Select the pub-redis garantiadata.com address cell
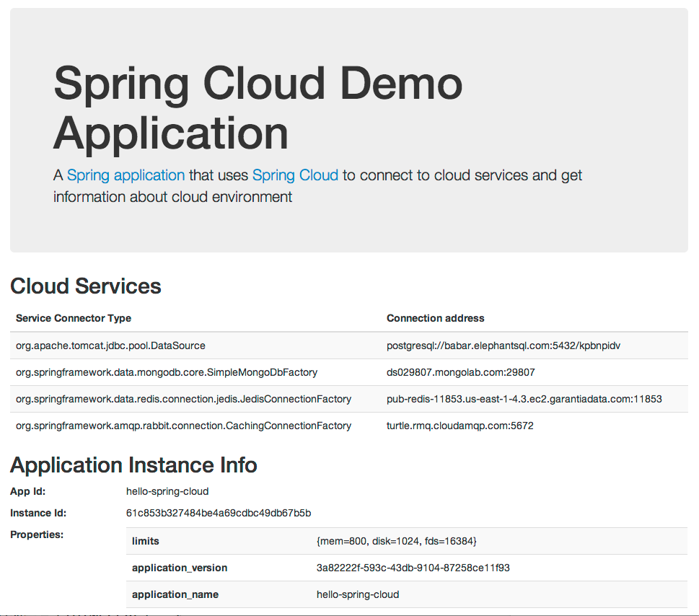Screen dimensions: 699x616 point(524,400)
